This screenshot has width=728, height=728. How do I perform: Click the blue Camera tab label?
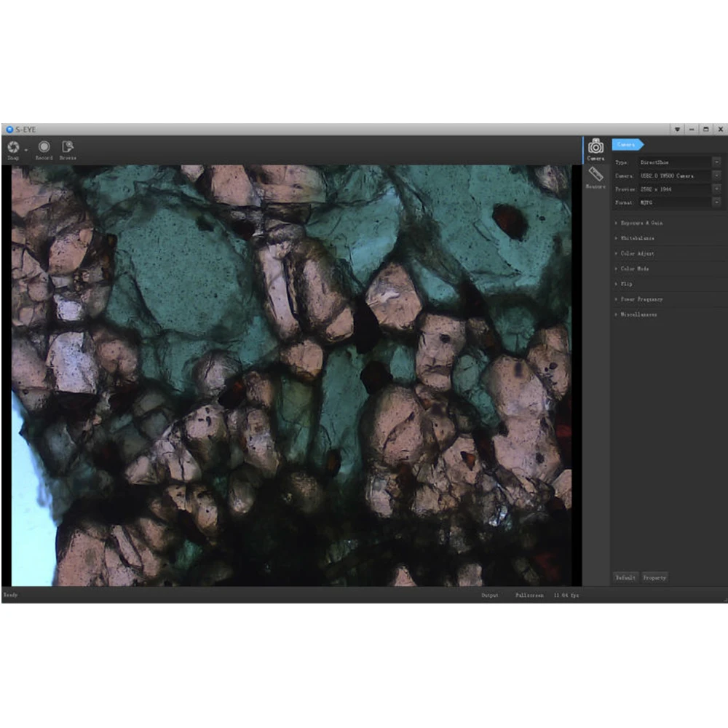pyautogui.click(x=628, y=145)
